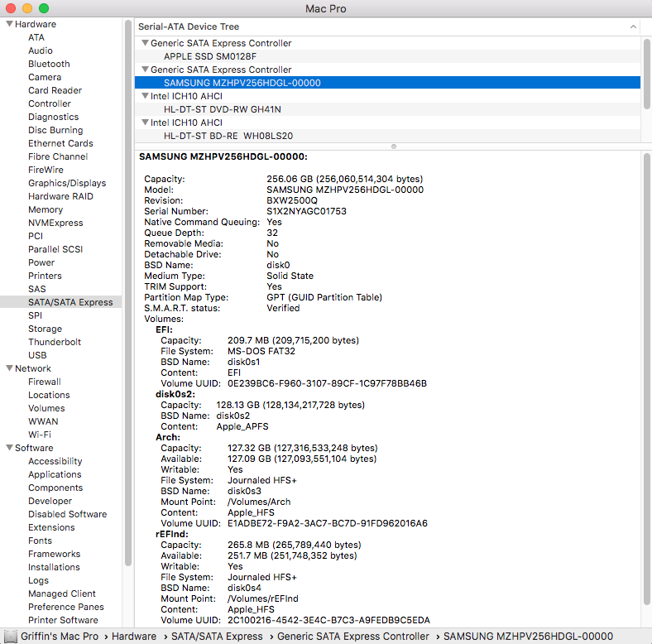Open USB section
Viewport: 652px width, 644px height.
click(37, 355)
